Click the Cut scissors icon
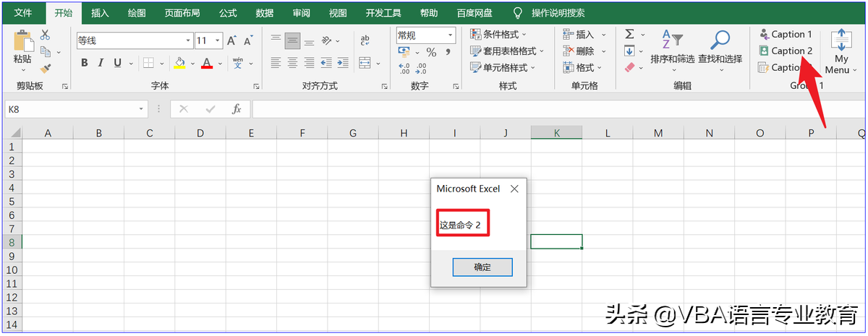This screenshot has height=336, width=868. tap(45, 35)
